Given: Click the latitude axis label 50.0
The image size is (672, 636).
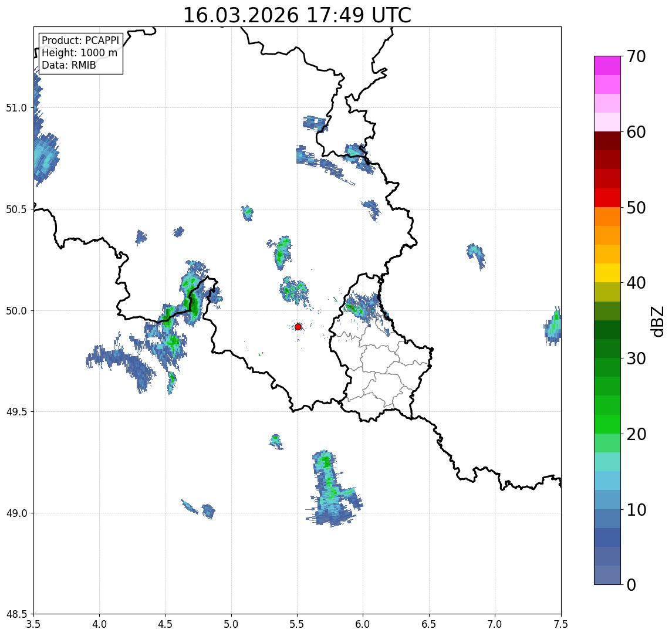Looking at the screenshot, I should pyautogui.click(x=16, y=311).
